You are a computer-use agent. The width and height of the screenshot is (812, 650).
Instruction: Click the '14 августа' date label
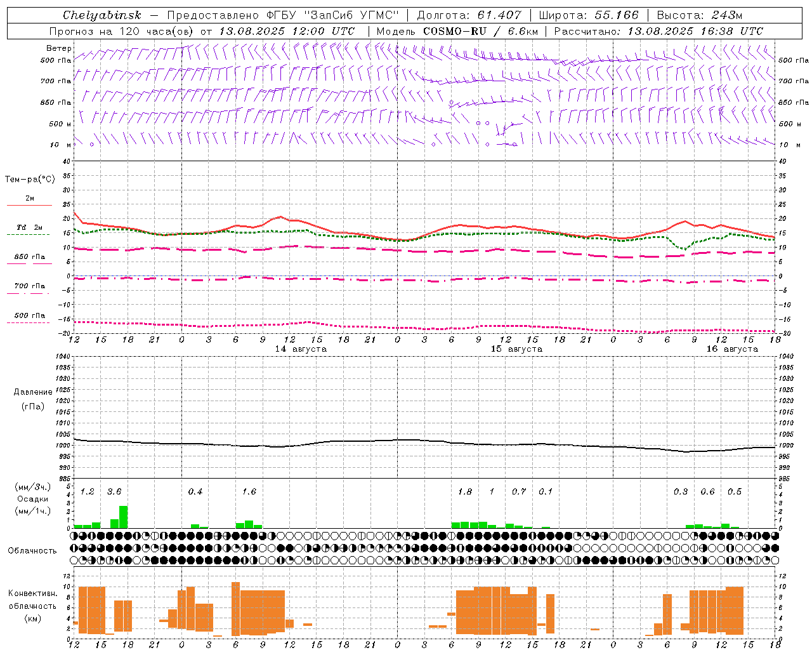click(301, 349)
